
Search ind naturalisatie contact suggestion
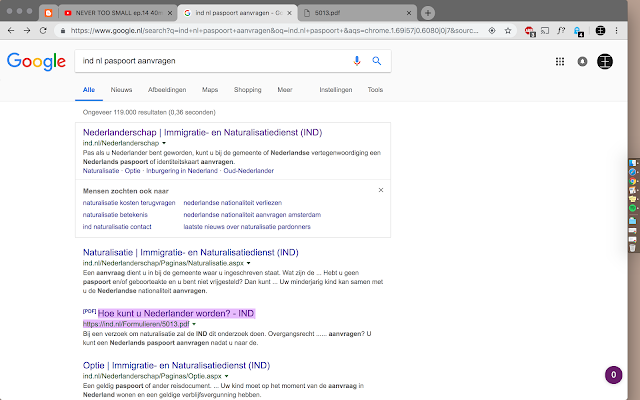[x=117, y=227]
